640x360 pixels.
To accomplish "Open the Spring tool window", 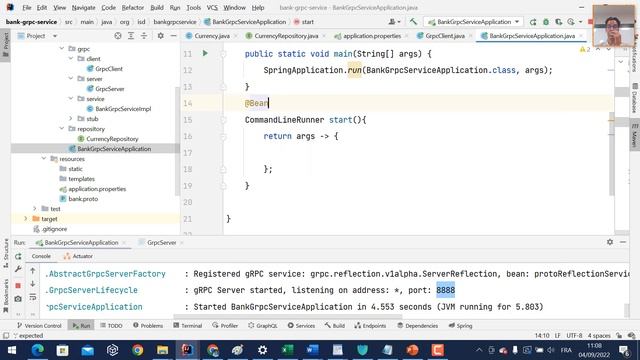I will point(460,326).
